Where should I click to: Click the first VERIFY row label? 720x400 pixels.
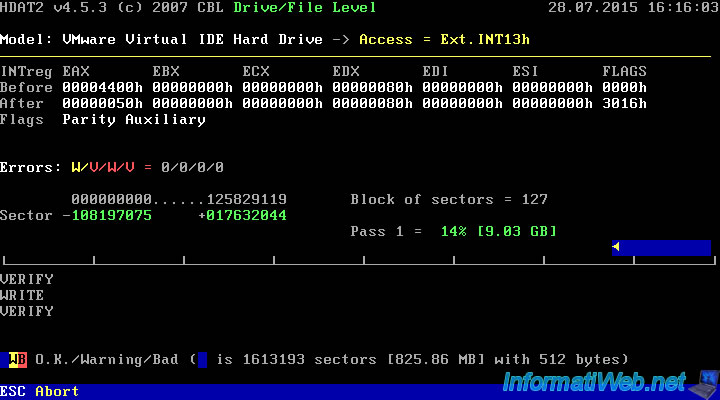pyautogui.click(x=27, y=279)
